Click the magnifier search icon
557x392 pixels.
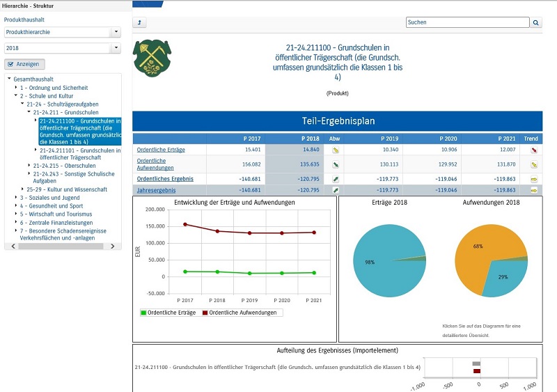click(536, 22)
